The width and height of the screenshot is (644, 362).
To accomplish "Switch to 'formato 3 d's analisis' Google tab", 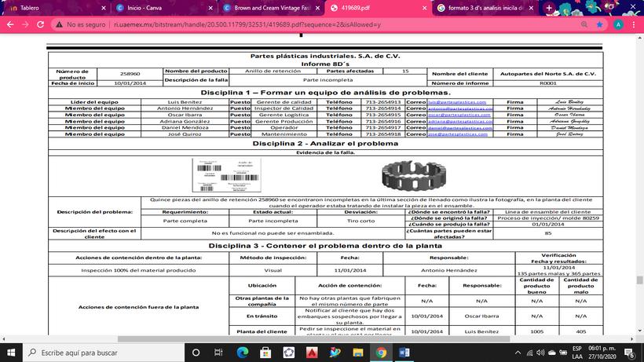I will coord(485,8).
